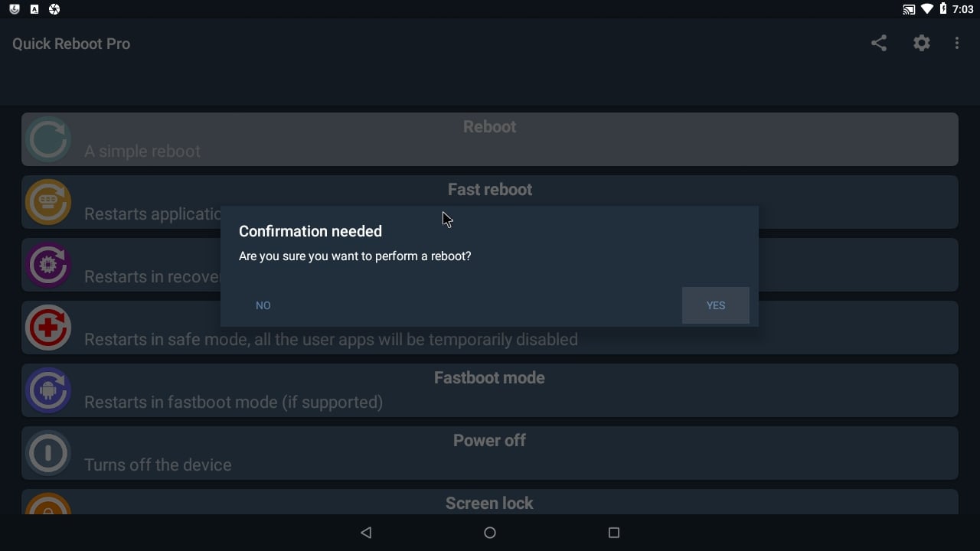Select the Reboot circular arrow icon

click(47, 139)
